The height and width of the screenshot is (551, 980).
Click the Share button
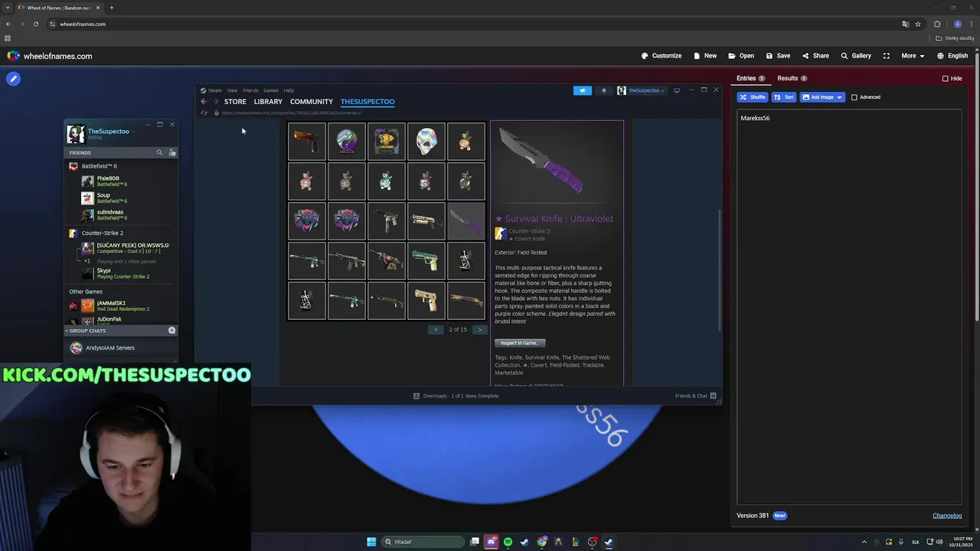815,56
